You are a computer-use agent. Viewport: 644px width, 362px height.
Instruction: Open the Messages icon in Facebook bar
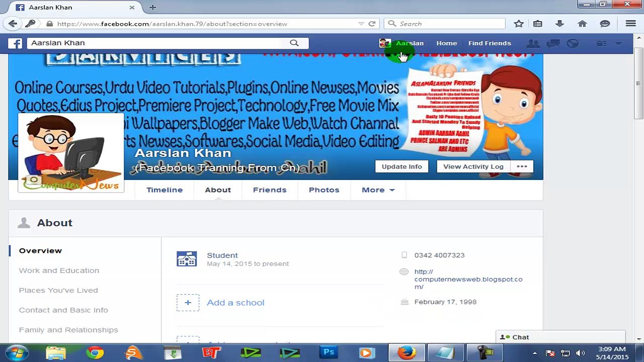(x=553, y=44)
